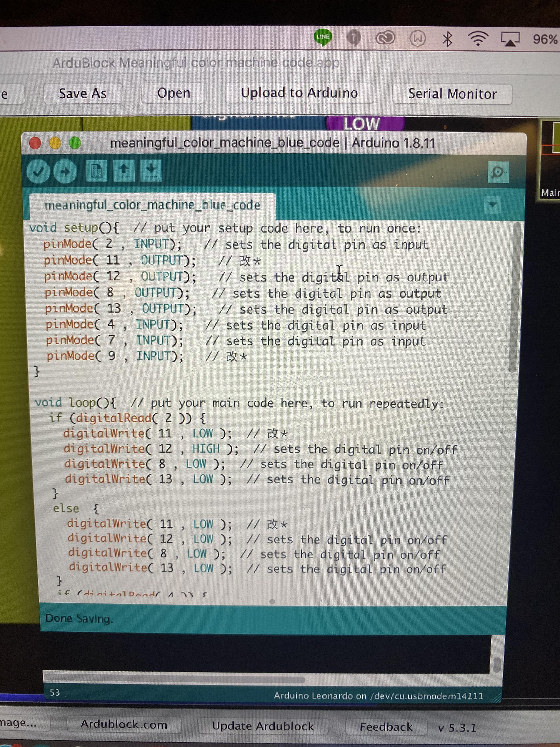Open the Ardublock.com link button
The width and height of the screenshot is (560, 747).
[x=124, y=724]
